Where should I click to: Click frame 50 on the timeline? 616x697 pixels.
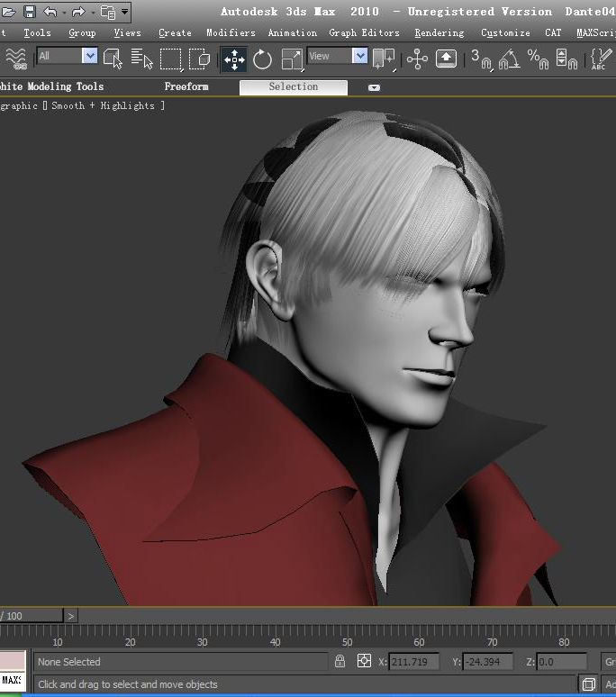(x=347, y=642)
